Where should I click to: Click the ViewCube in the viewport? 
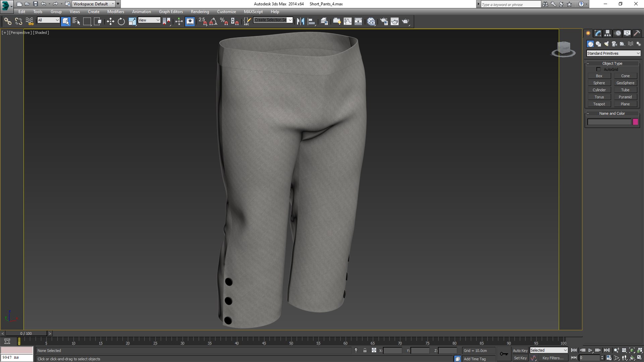click(x=563, y=49)
